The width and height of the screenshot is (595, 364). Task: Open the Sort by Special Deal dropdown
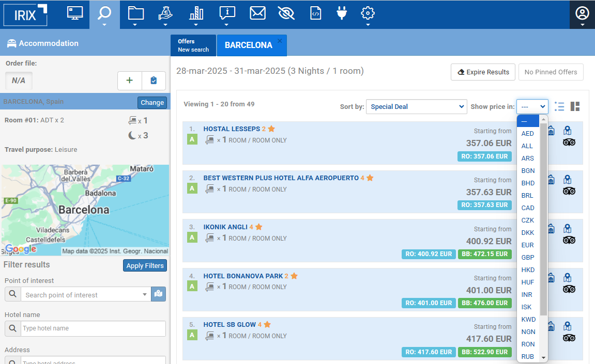coord(416,107)
